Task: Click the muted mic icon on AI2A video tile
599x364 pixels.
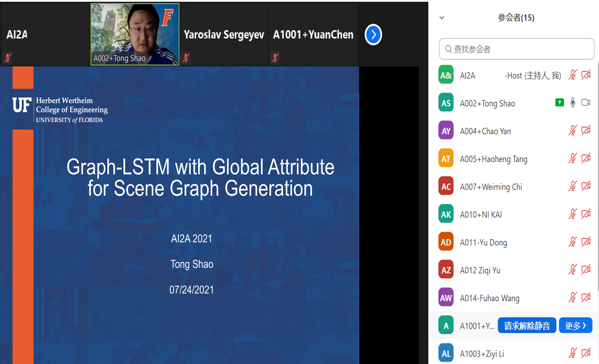Action: 7,58
